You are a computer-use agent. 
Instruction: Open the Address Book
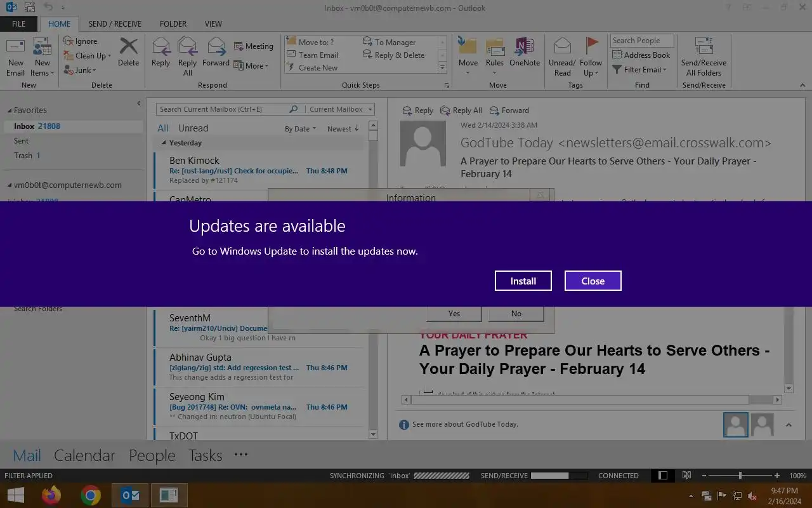point(641,55)
